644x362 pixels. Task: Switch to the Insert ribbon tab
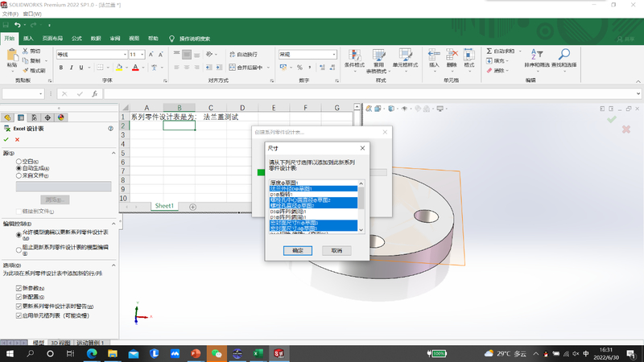click(28, 39)
